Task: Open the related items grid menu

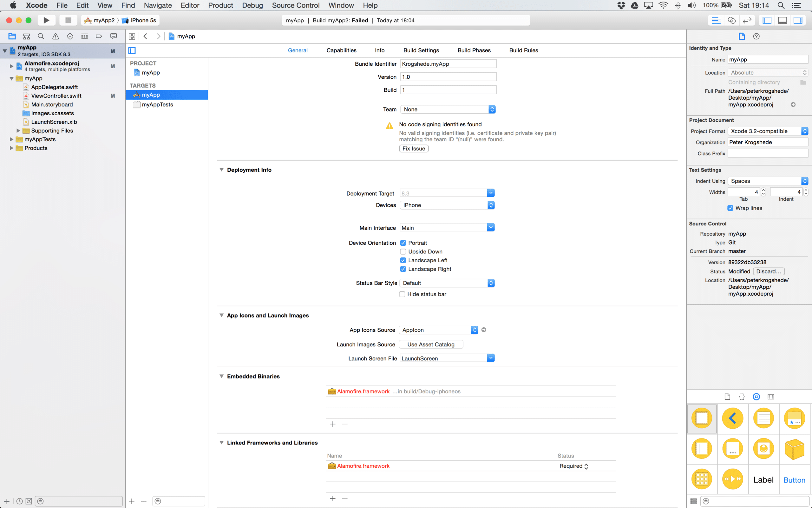Action: click(132, 36)
